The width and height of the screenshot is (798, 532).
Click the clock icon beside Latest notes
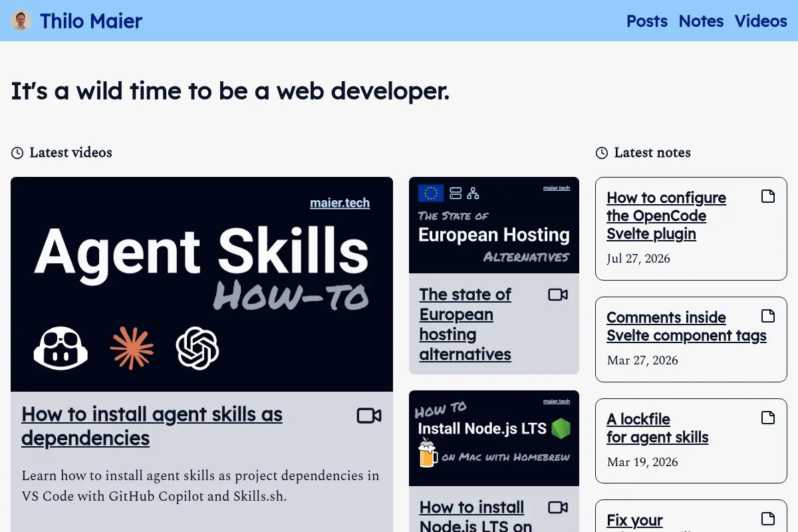tap(602, 153)
